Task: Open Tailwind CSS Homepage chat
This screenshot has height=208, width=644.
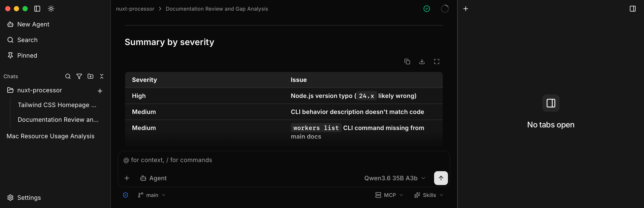Action: coord(57,105)
